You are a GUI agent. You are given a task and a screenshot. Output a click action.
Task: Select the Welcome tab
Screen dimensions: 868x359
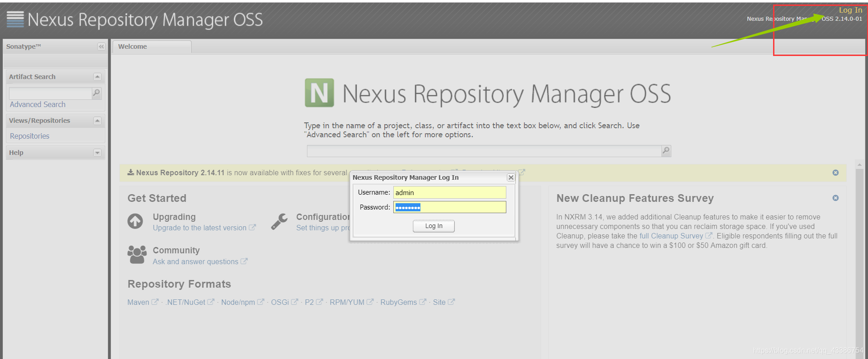click(x=152, y=47)
